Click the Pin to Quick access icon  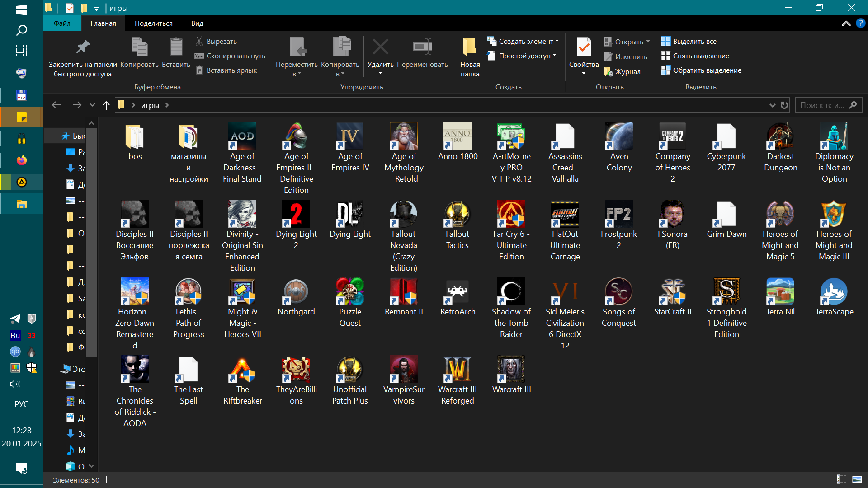pos(83,47)
